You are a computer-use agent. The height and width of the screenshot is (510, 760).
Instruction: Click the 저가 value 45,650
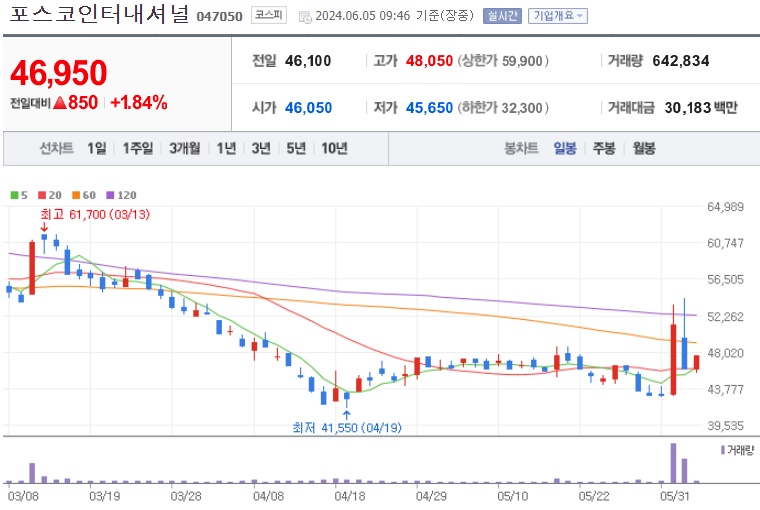click(429, 108)
